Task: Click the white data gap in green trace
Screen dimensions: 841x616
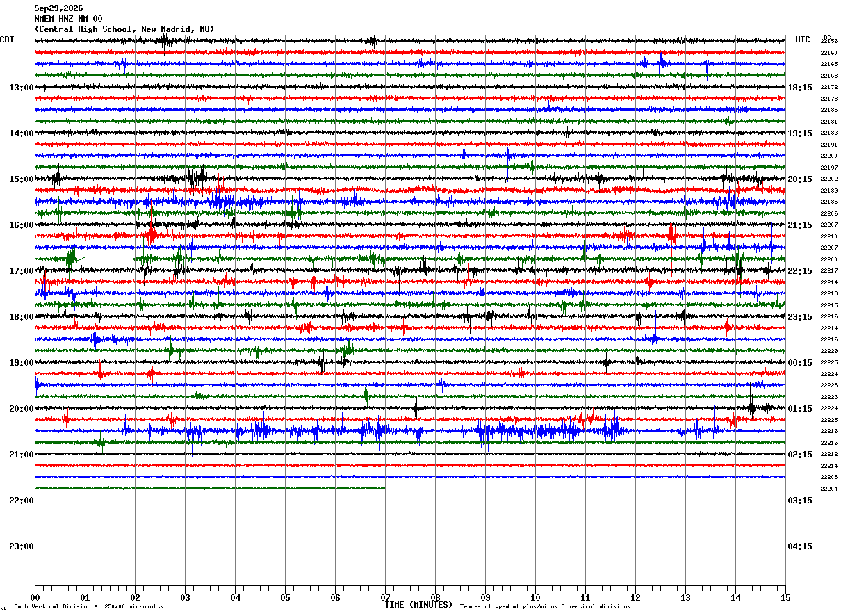Action: [x=109, y=259]
